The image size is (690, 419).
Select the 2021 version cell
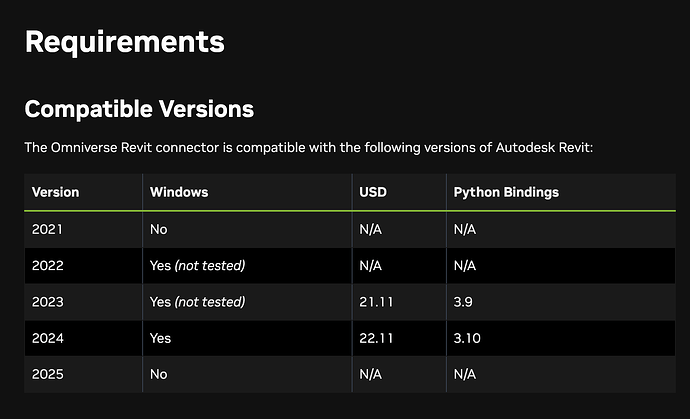coord(47,229)
